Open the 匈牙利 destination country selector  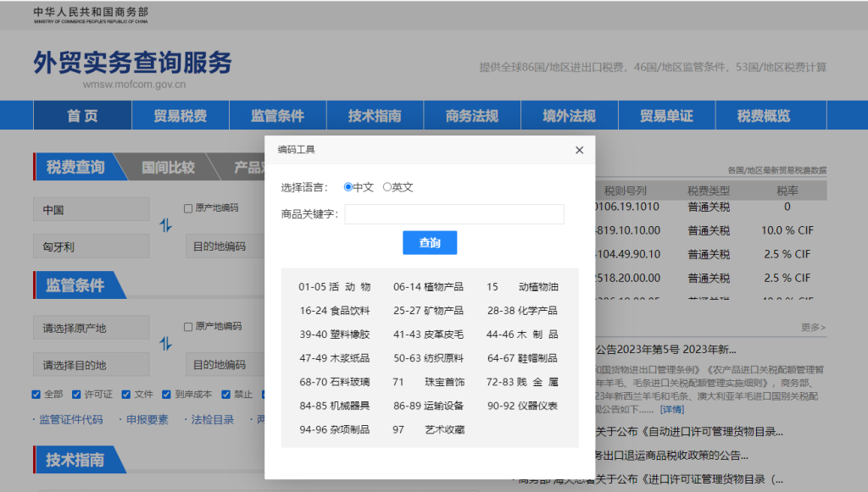click(x=92, y=246)
